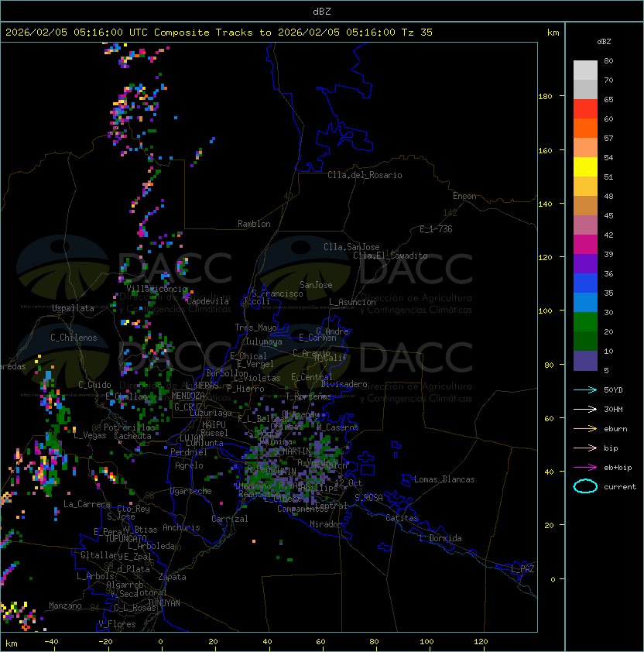
Task: Click the 5 dBZ slate purple swatch
Action: point(585,361)
